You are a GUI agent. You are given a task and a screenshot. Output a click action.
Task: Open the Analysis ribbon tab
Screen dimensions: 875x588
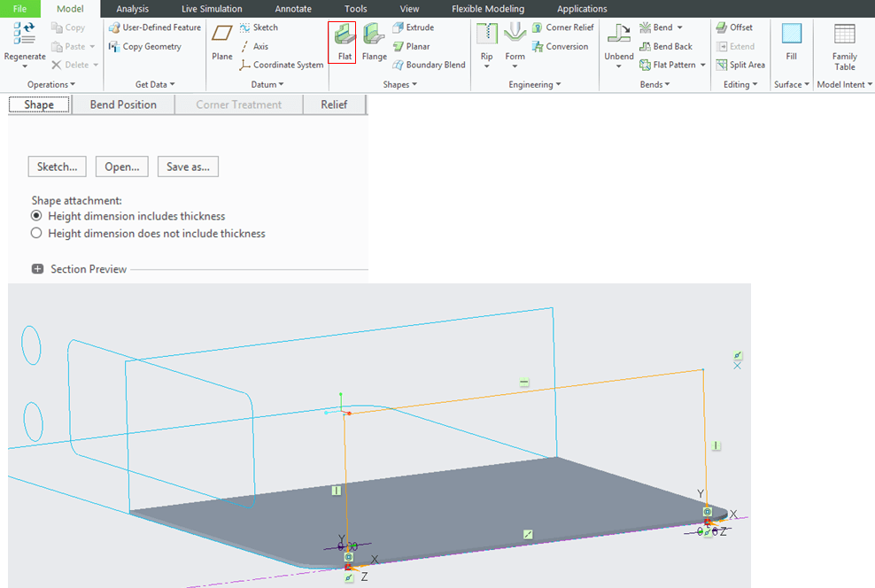coord(133,9)
